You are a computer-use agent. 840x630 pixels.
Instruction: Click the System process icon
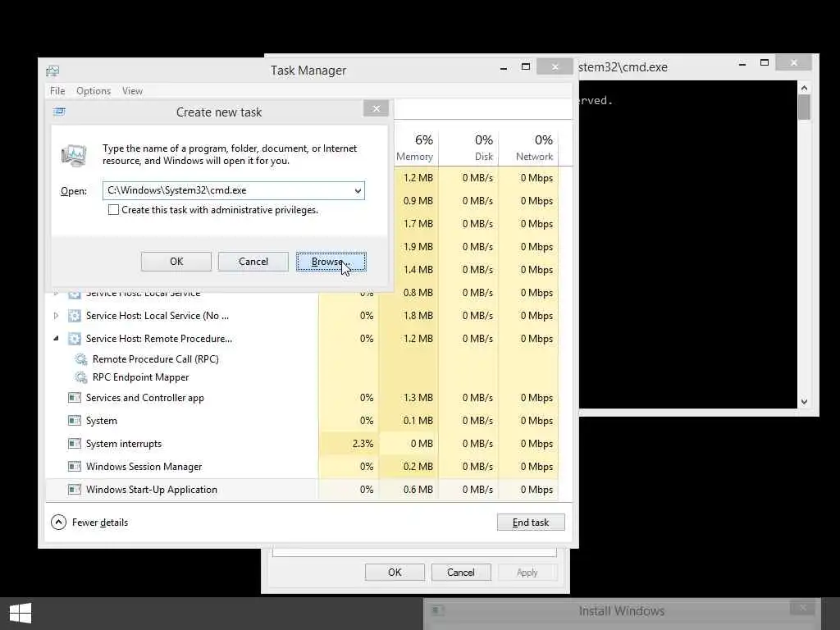(75, 421)
